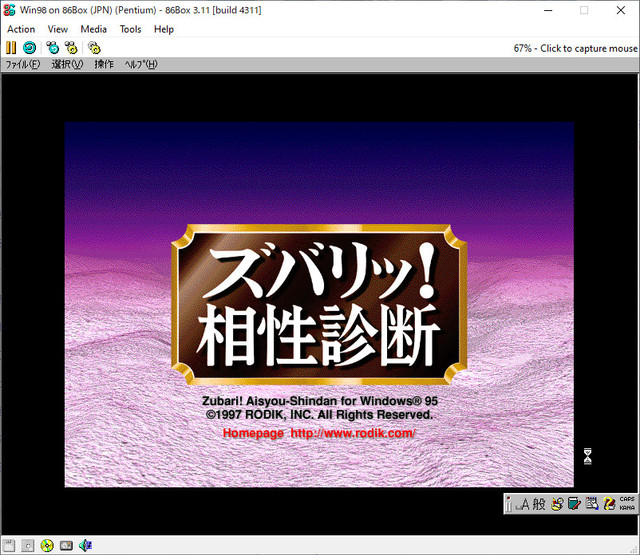Open the 86Box Media menu
640x555 pixels.
pyautogui.click(x=93, y=29)
